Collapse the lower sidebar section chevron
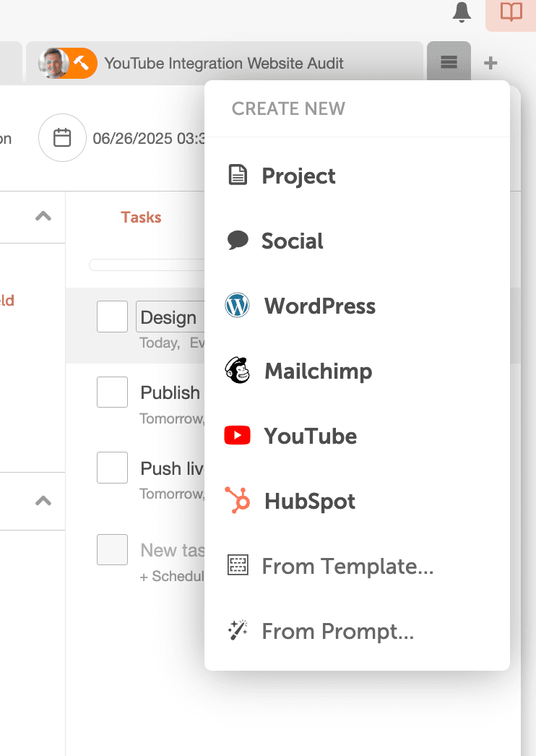 (x=43, y=501)
